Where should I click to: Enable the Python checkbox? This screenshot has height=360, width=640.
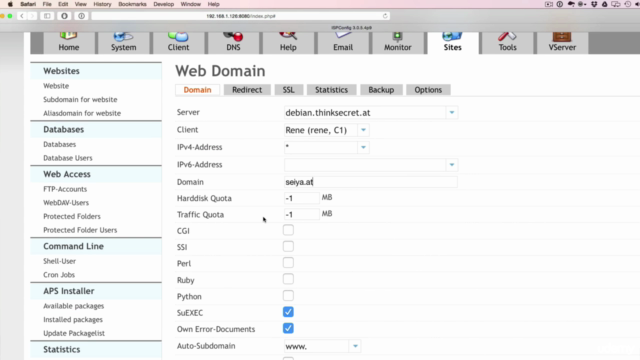coord(288,296)
